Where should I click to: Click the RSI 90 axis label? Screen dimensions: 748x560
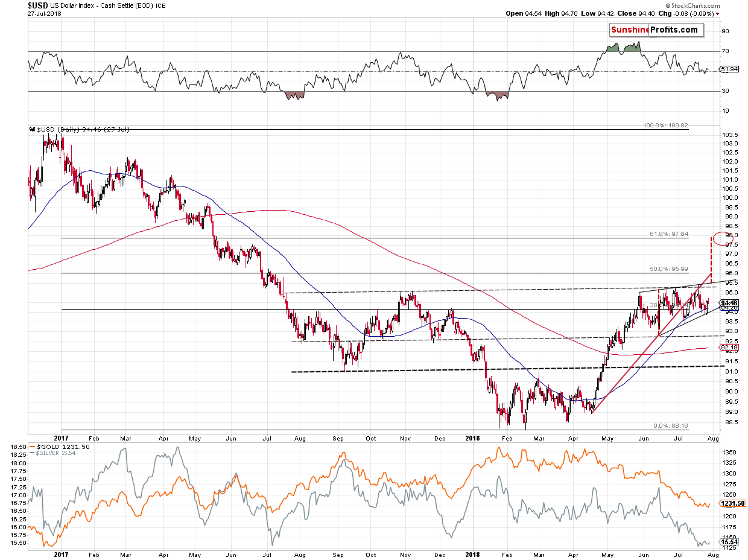pyautogui.click(x=725, y=31)
